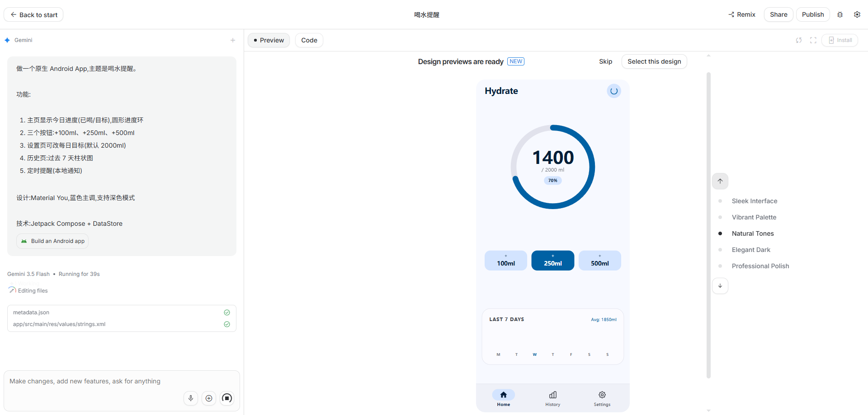Click the Build an Android app chip
The image size is (868, 415).
tap(52, 241)
